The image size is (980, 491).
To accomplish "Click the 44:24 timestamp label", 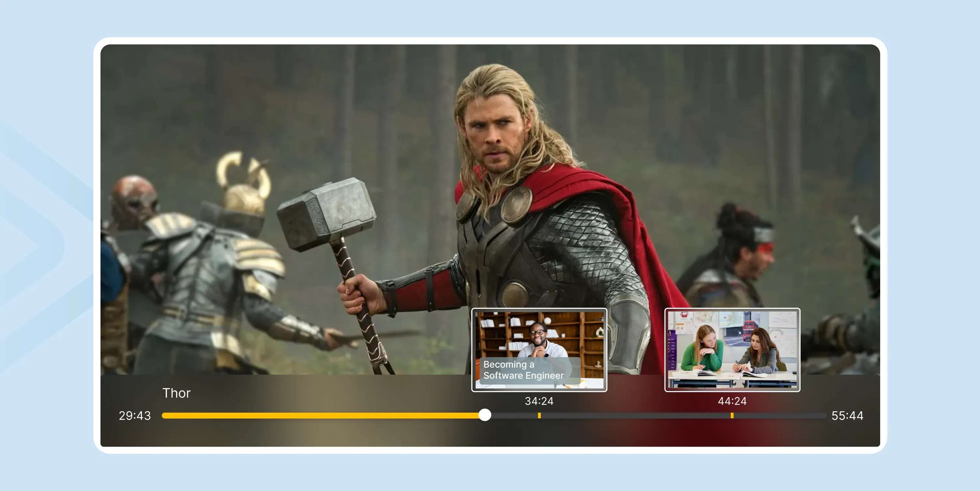I will (x=732, y=401).
